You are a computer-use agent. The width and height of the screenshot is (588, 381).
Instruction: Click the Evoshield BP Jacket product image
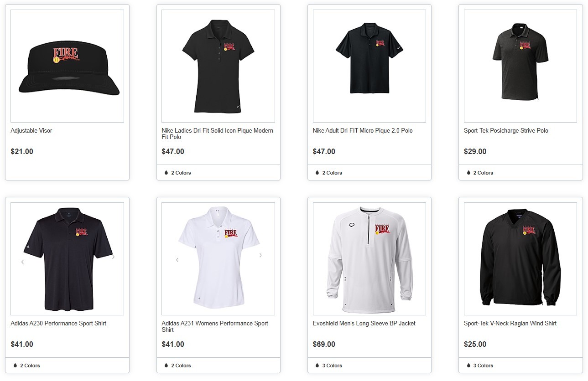369,259
